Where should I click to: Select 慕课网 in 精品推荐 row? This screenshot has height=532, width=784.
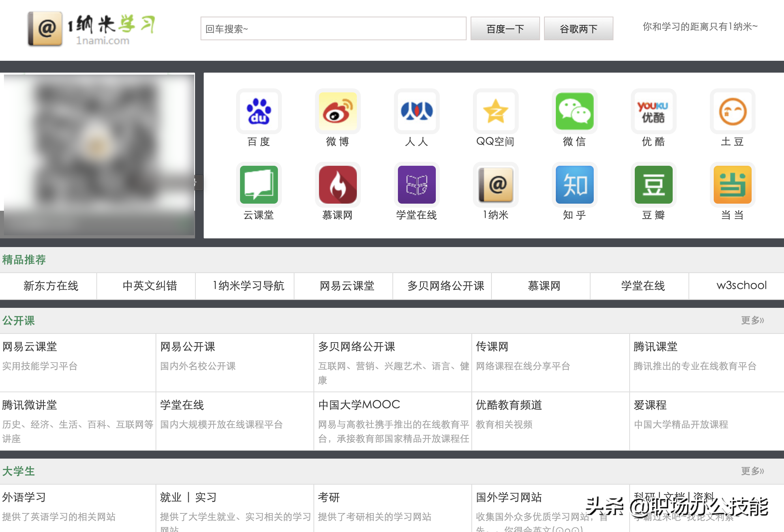[x=544, y=286]
